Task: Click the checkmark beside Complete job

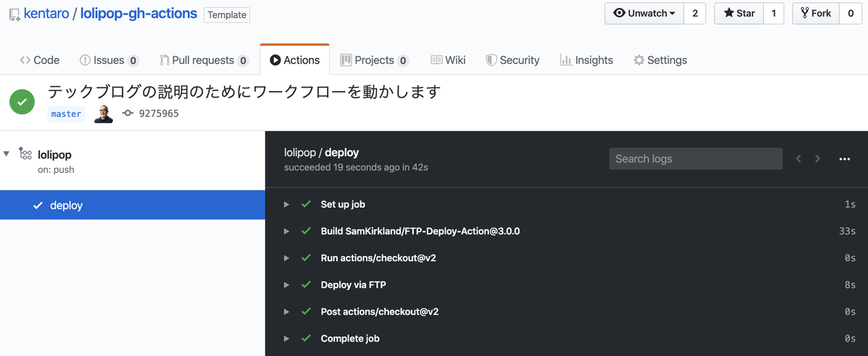Action: [306, 338]
